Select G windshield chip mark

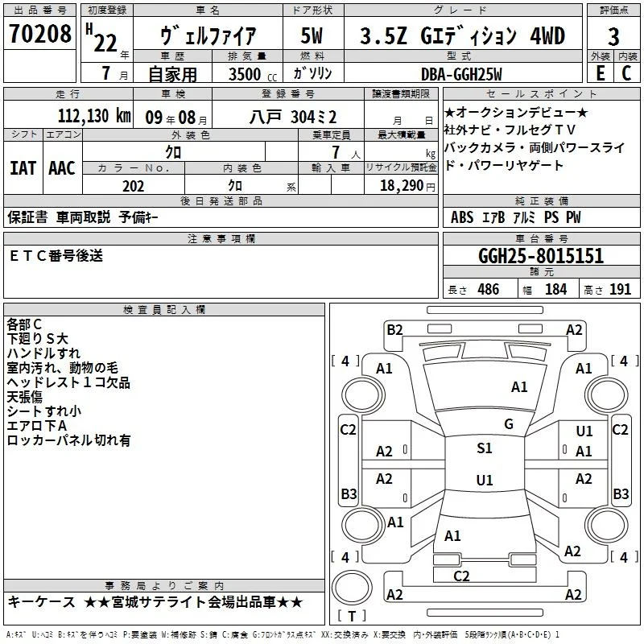click(x=509, y=424)
